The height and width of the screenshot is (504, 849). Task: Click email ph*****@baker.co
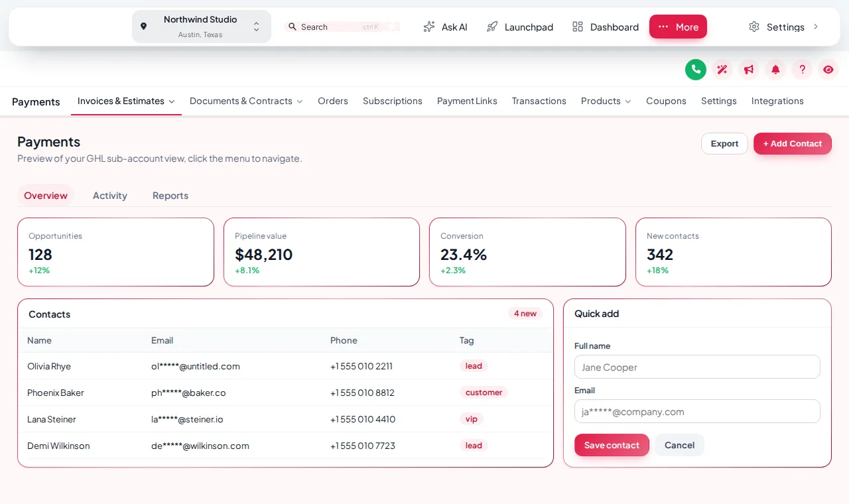(188, 393)
